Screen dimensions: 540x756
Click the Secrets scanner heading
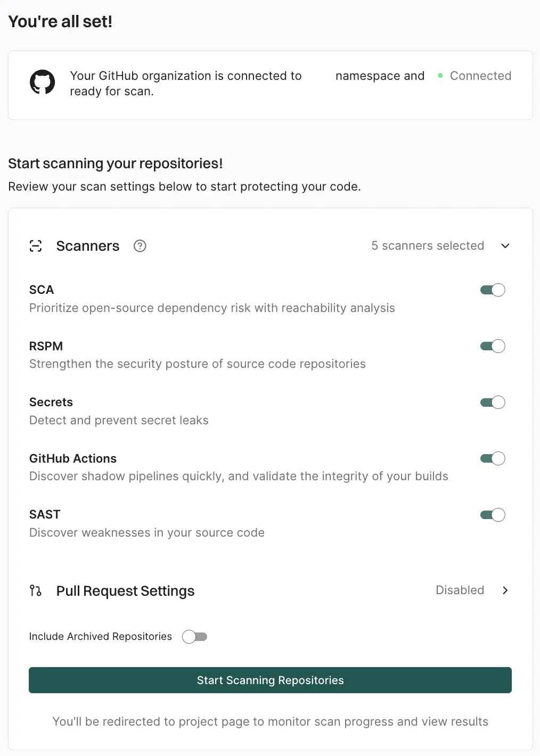51,402
